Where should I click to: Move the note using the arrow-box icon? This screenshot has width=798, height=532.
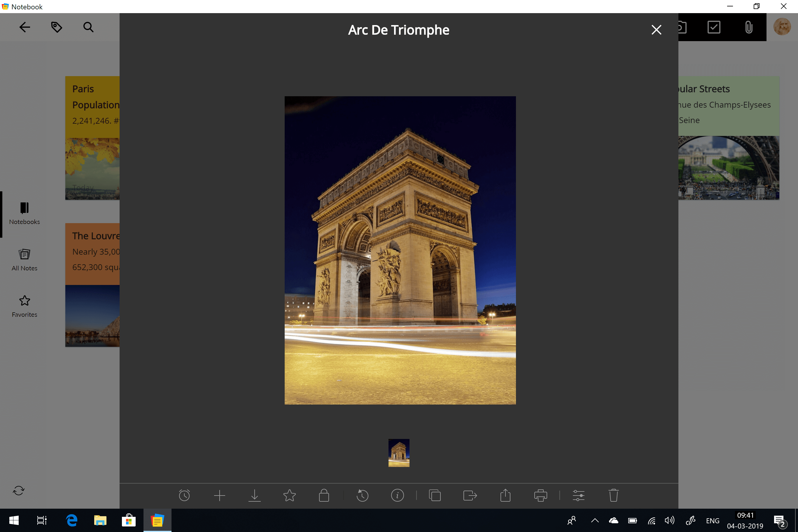tap(470, 495)
